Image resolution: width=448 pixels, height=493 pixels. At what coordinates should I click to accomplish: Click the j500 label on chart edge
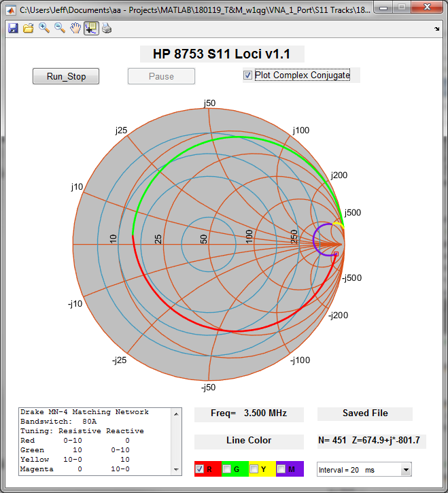(x=353, y=213)
